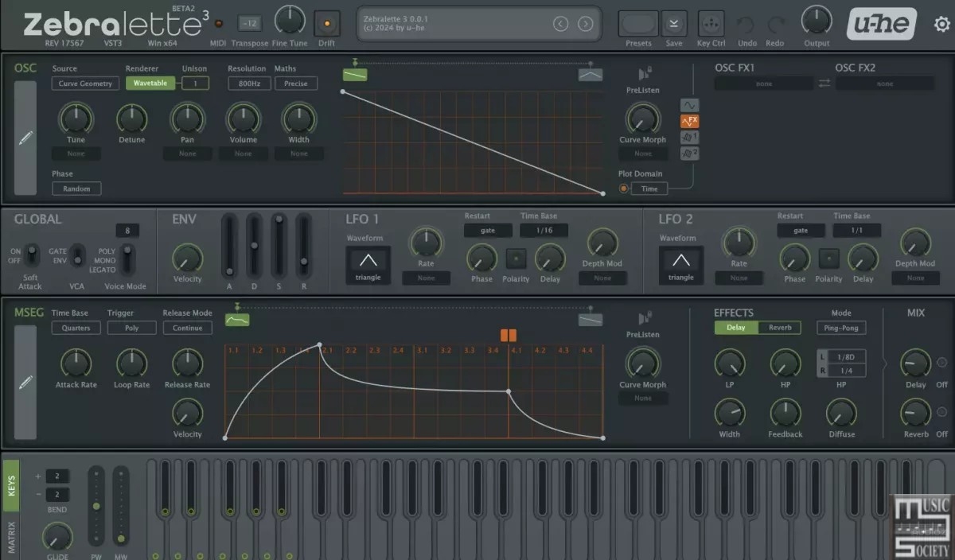955x560 pixels.
Task: Select the orange FX plot icon
Action: point(689,122)
